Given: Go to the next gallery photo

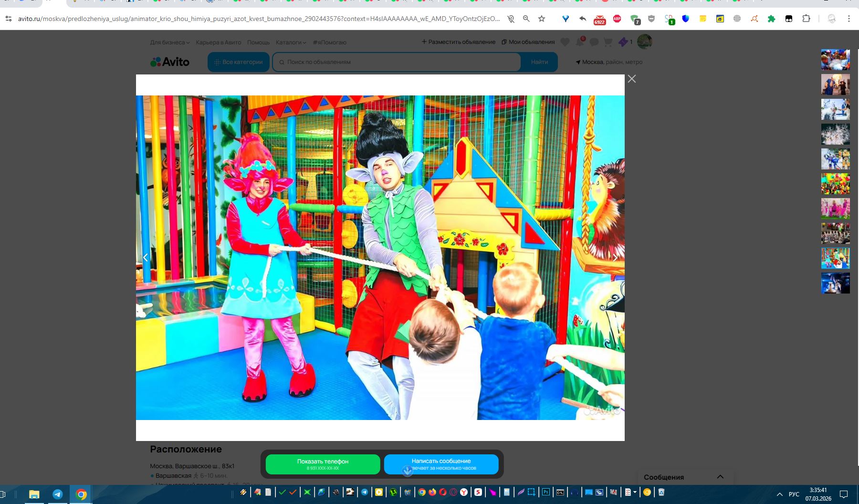Looking at the screenshot, I should pos(615,258).
